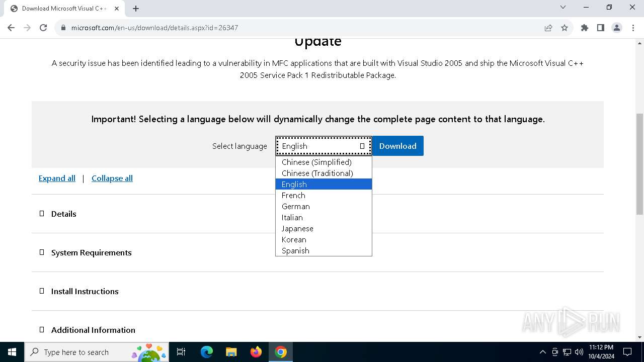Screen dimensions: 644x362
Task: Launch Microsoft Edge from the taskbar
Action: (x=207, y=352)
